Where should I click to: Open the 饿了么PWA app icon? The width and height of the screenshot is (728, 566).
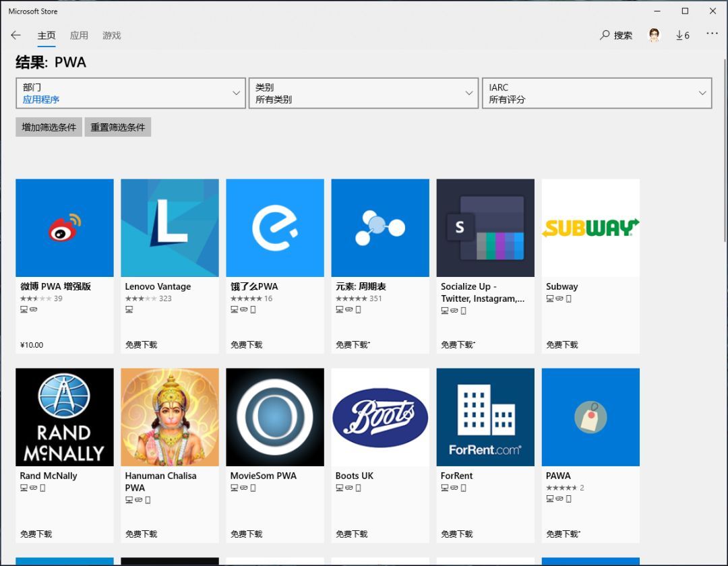(x=275, y=228)
